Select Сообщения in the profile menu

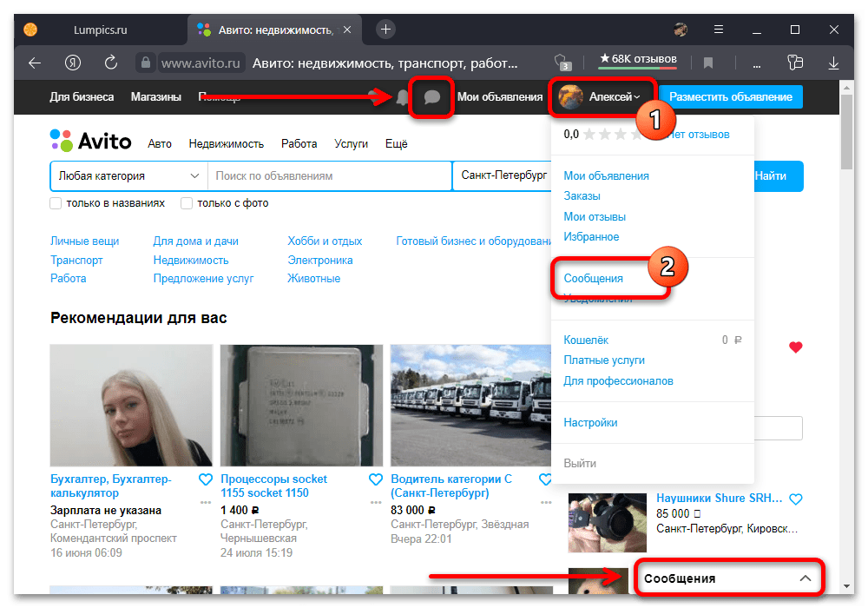point(594,279)
